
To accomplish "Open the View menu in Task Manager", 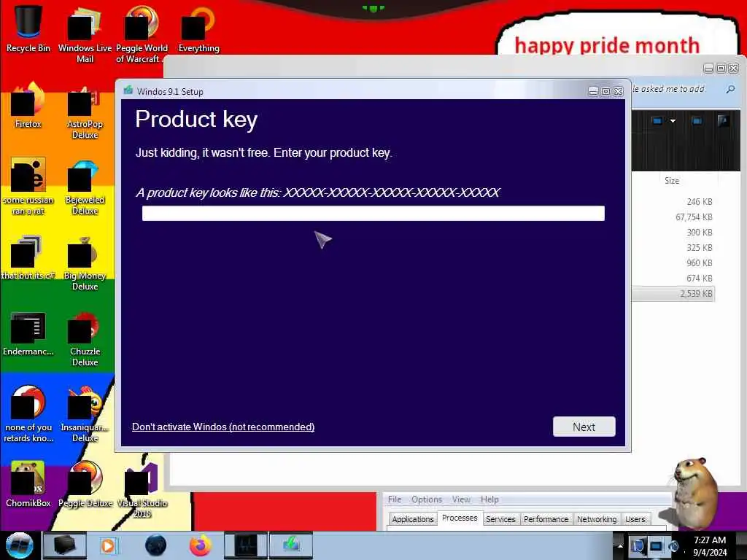I will (x=461, y=499).
